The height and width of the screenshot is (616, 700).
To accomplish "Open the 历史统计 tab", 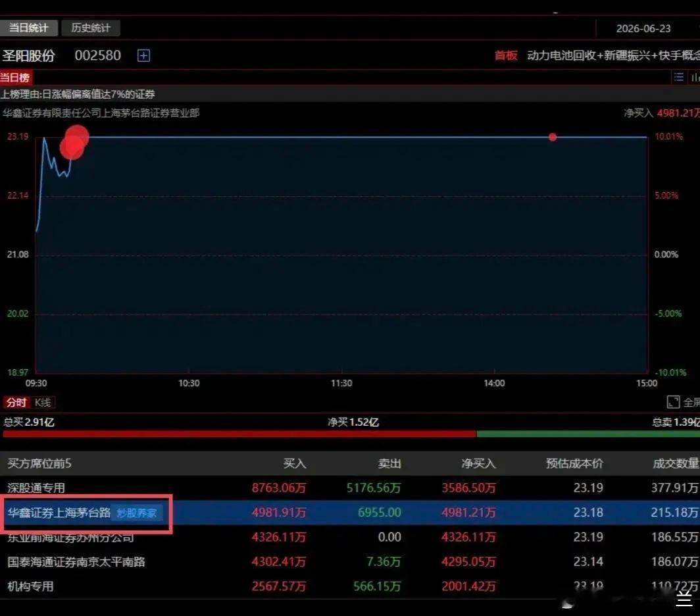I will (x=91, y=28).
